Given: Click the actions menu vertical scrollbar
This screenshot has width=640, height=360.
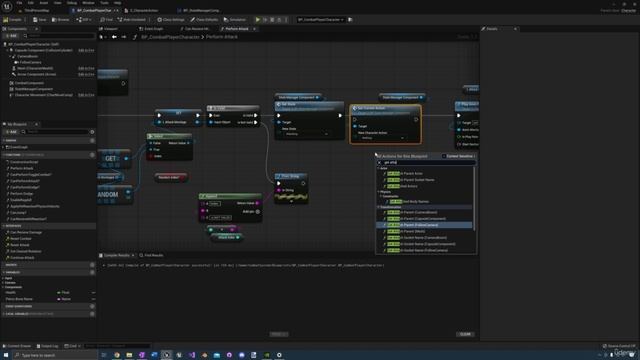Looking at the screenshot, I should [x=474, y=198].
